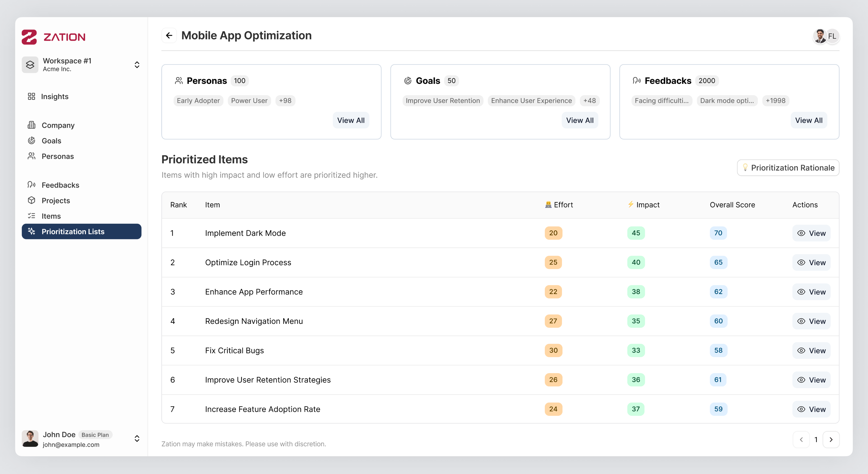Click the back arrow icon

click(x=169, y=35)
